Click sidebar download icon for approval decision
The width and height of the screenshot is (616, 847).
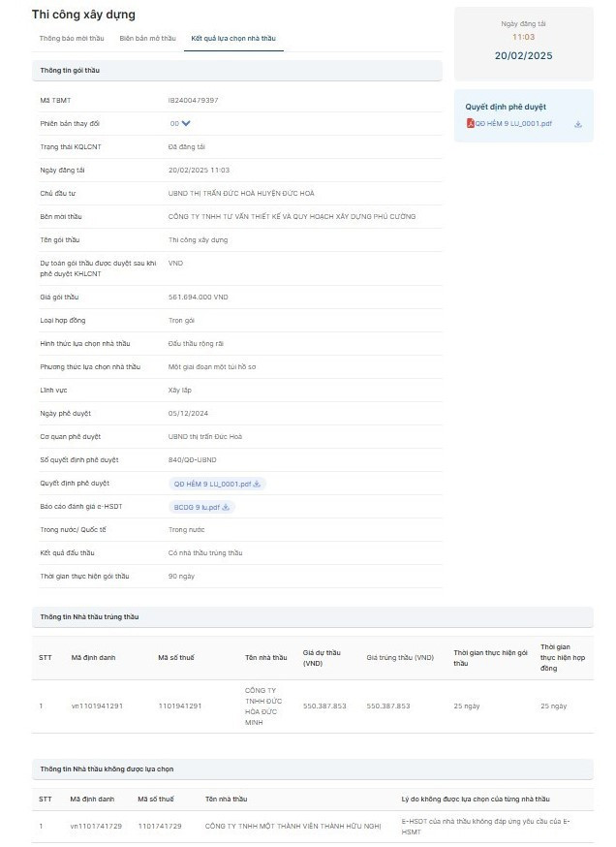point(578,124)
